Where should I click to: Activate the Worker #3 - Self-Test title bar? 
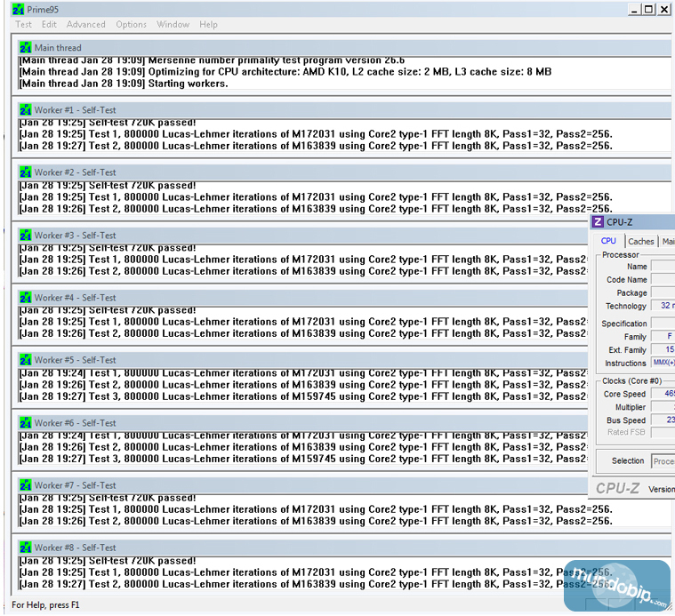pyautogui.click(x=302, y=236)
